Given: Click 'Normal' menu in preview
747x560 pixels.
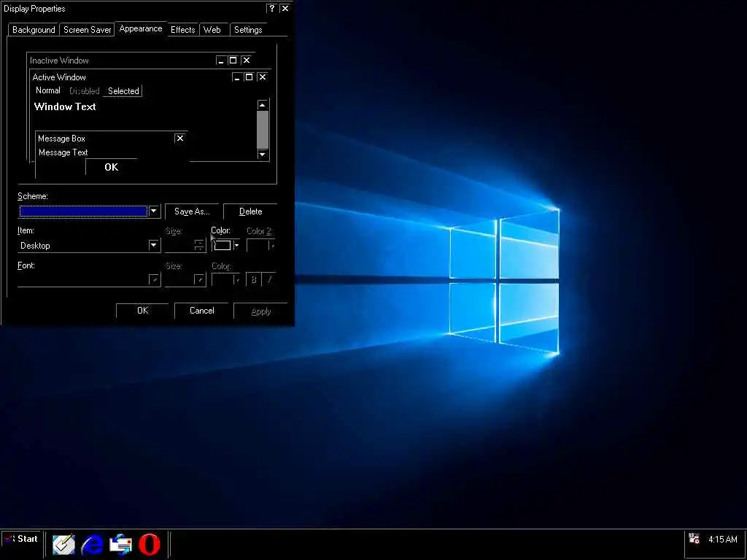Looking at the screenshot, I should point(47,90).
